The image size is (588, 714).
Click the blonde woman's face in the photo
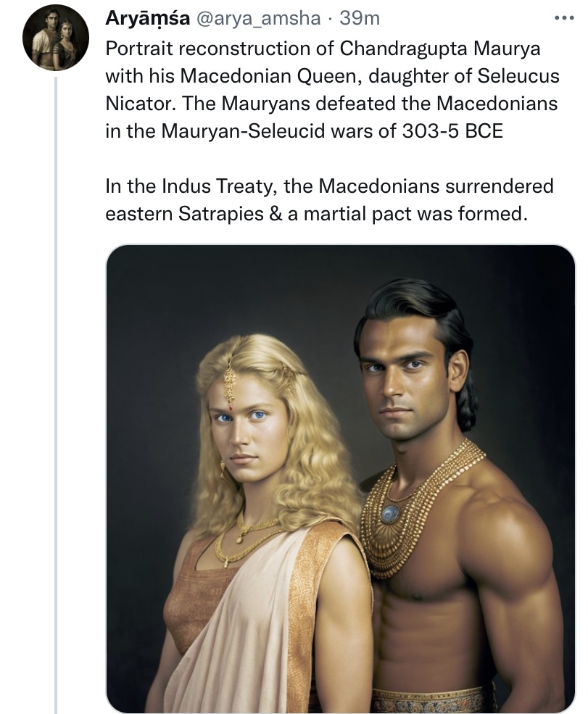coord(246,433)
